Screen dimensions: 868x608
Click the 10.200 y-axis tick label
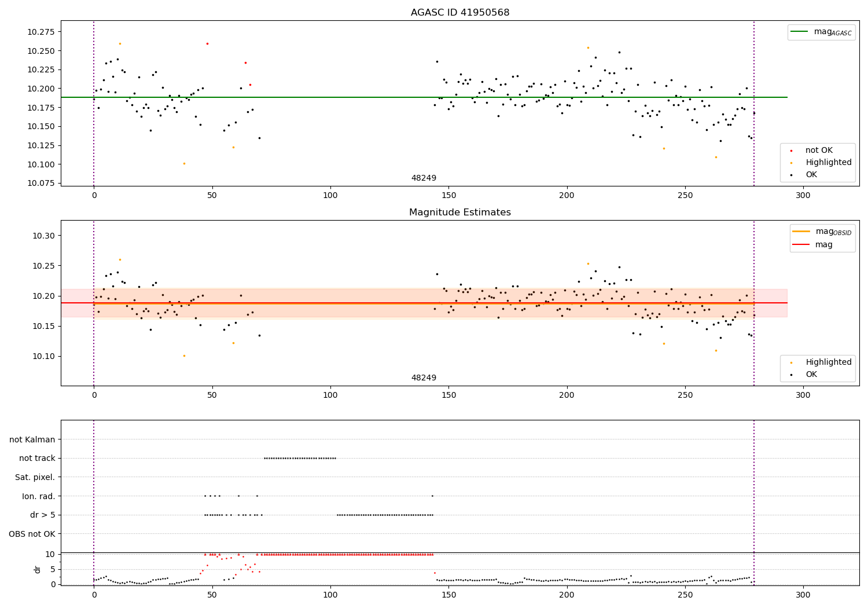(41, 89)
